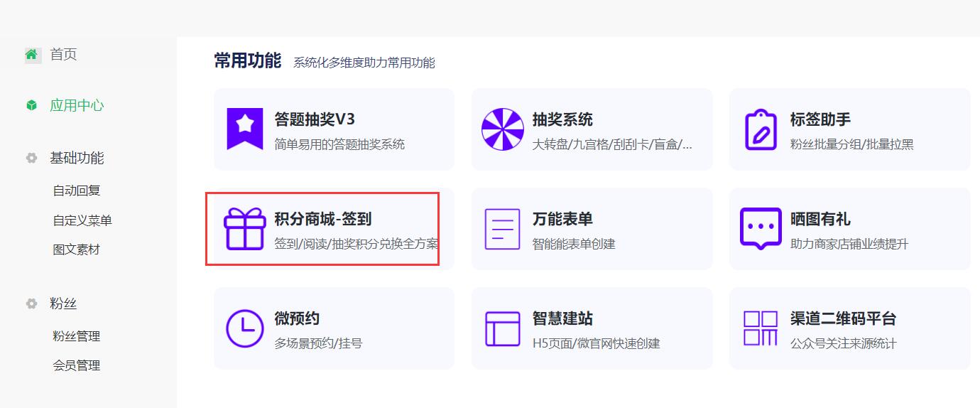Click the gear icon beside 粉丝
The image size is (980, 408).
pos(31,304)
